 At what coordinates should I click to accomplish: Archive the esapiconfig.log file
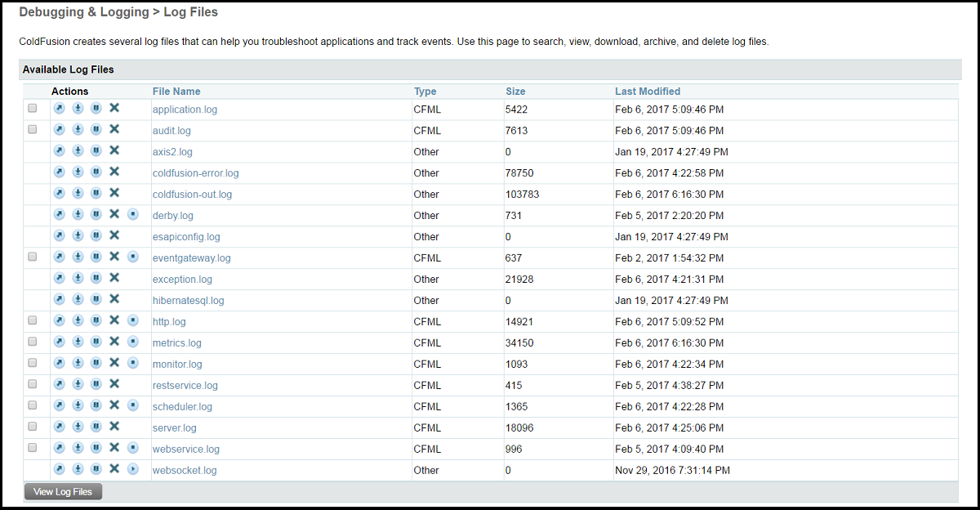tap(96, 235)
